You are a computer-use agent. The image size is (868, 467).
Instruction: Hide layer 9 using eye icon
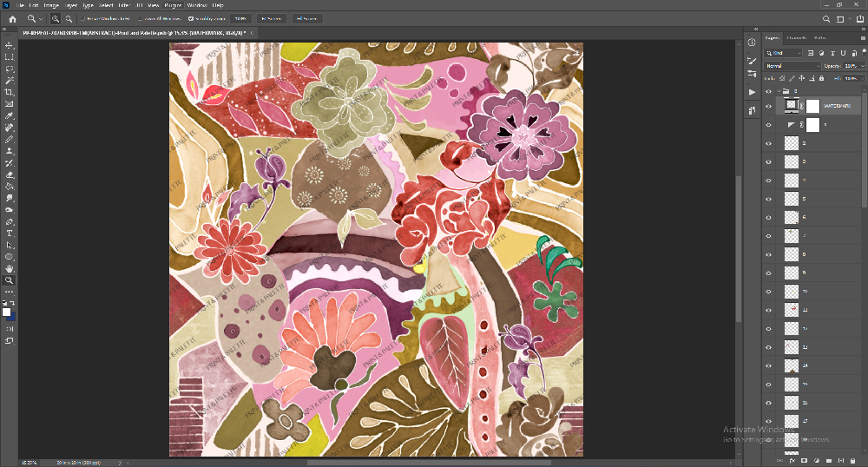pyautogui.click(x=768, y=273)
